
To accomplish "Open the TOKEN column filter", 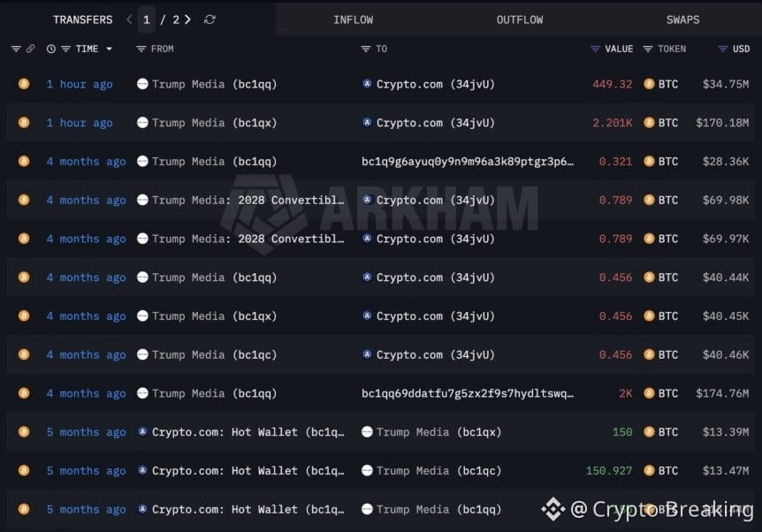I will 648,49.
